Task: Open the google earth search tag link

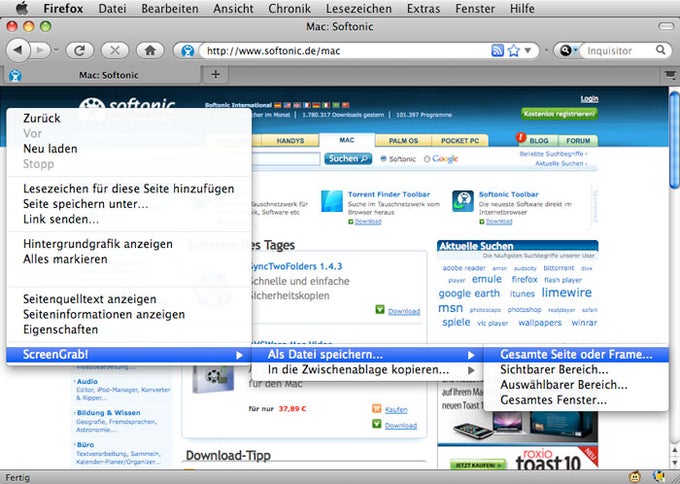Action: (469, 294)
